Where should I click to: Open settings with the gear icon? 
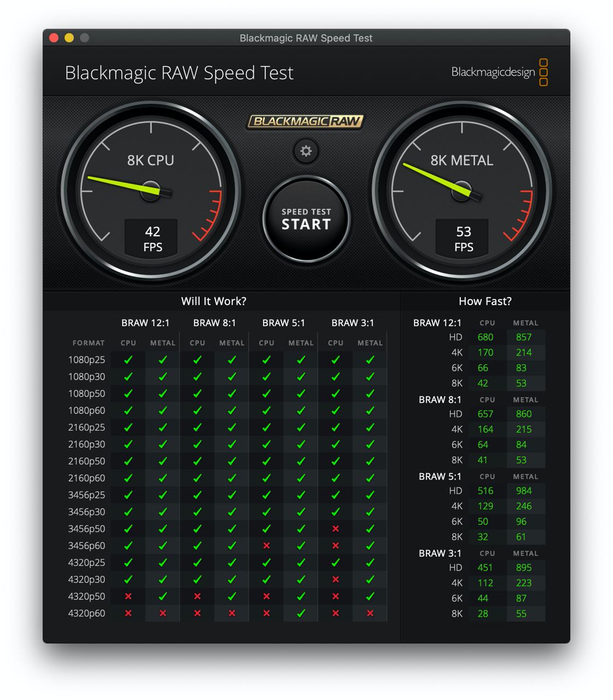pos(306,151)
